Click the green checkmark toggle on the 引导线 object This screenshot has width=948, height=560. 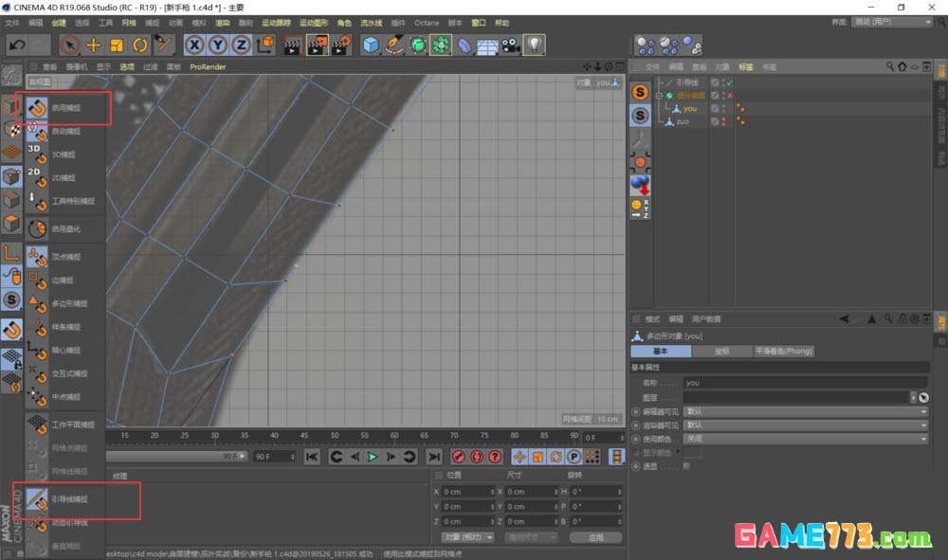point(731,81)
